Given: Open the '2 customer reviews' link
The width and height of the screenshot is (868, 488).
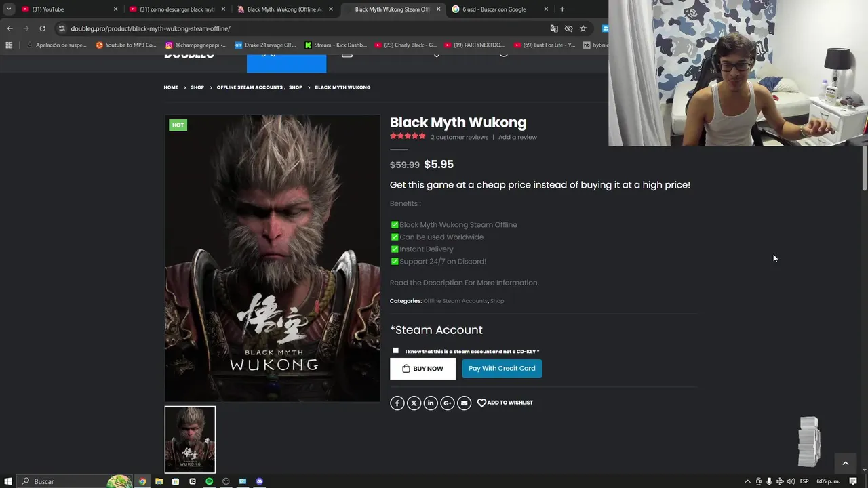Looking at the screenshot, I should pos(459,137).
